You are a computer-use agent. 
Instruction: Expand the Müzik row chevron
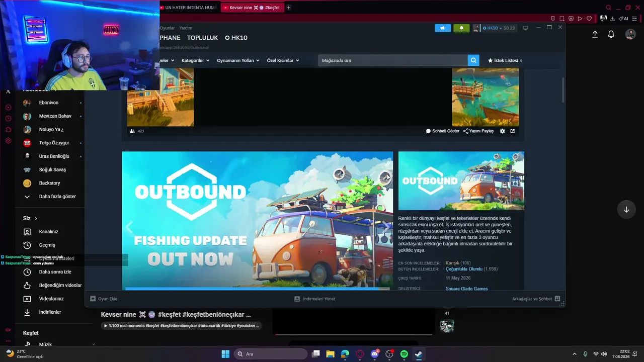[94, 344]
